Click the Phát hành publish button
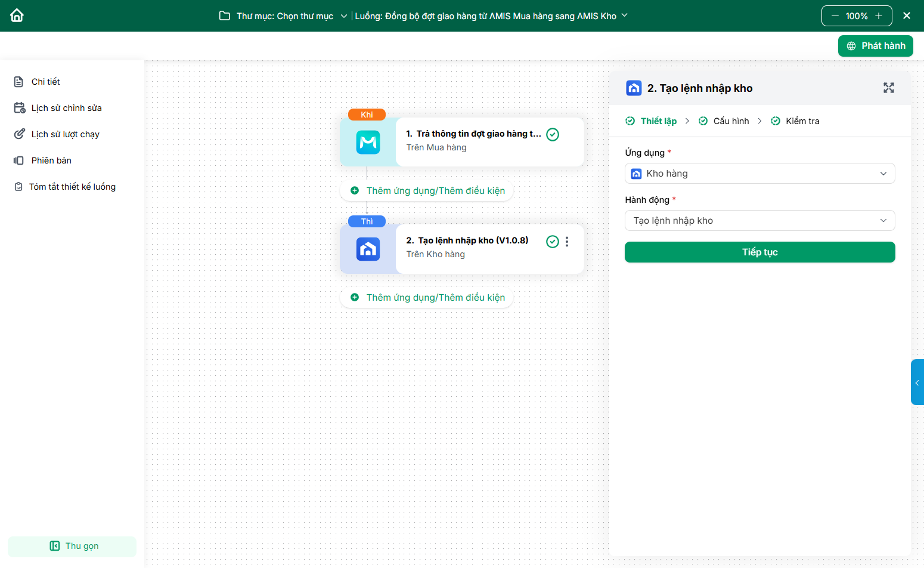Screen dimensions: 924x568 pos(875,46)
